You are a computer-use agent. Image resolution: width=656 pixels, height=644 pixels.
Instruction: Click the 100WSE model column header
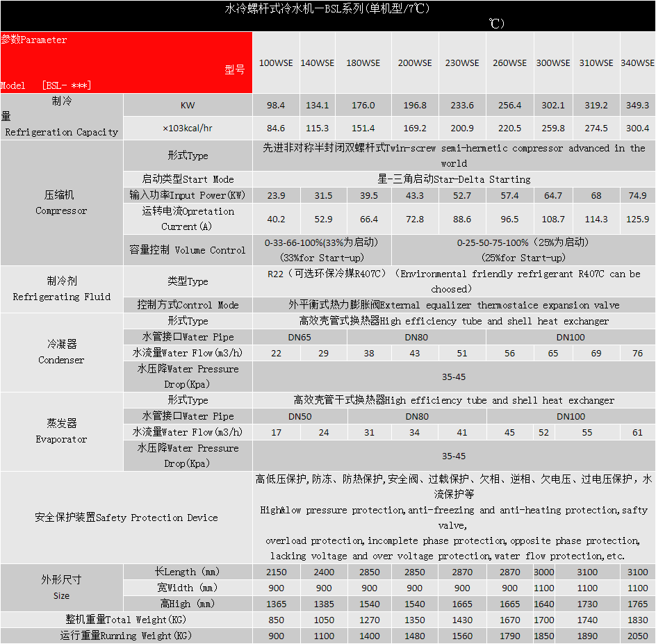pos(276,63)
